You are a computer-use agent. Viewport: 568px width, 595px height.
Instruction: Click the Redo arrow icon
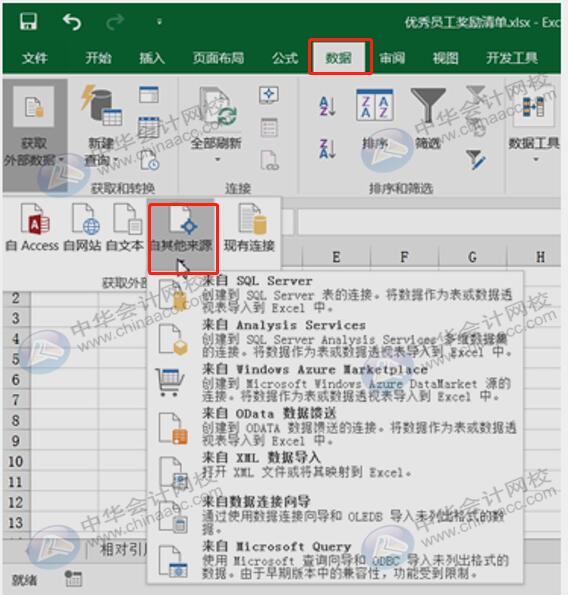click(x=115, y=22)
